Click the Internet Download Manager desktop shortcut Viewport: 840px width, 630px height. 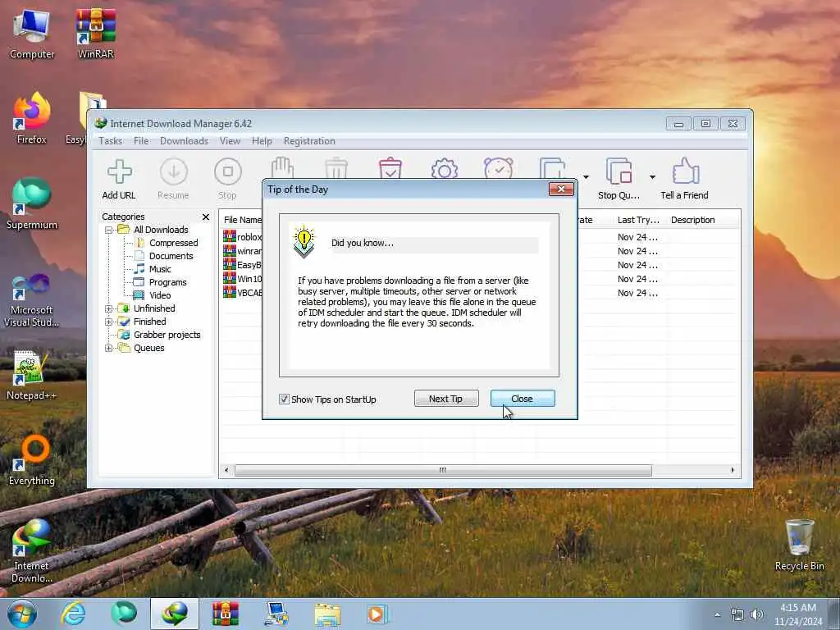pos(32,550)
